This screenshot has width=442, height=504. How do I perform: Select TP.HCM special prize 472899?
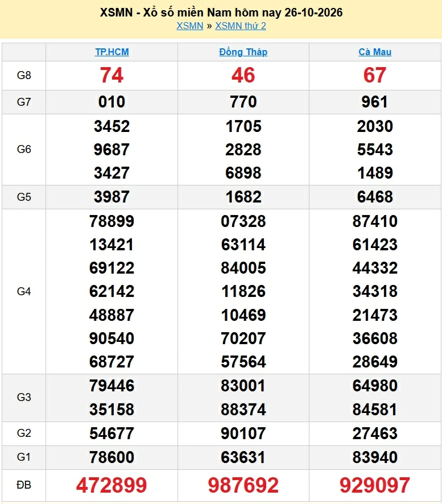[x=111, y=485]
